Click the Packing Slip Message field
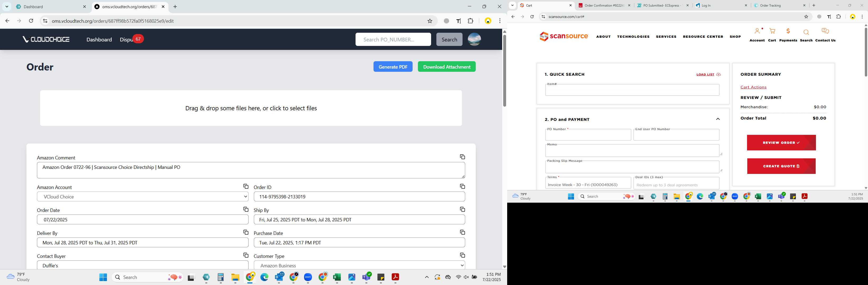The height and width of the screenshot is (285, 868). (632, 167)
